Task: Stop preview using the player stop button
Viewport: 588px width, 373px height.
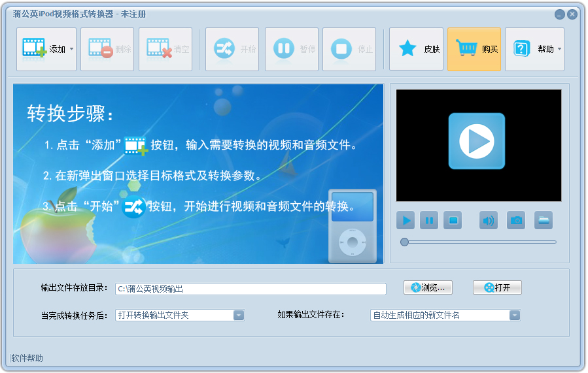Action: [x=453, y=220]
